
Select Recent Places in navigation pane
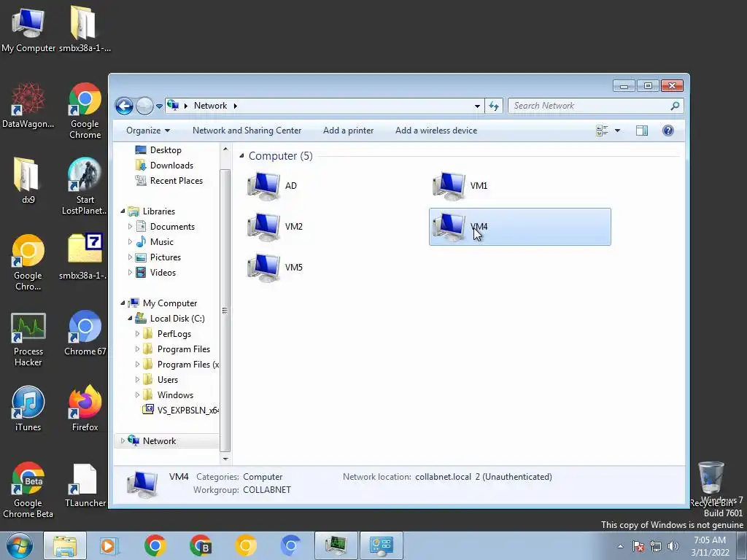(x=177, y=181)
